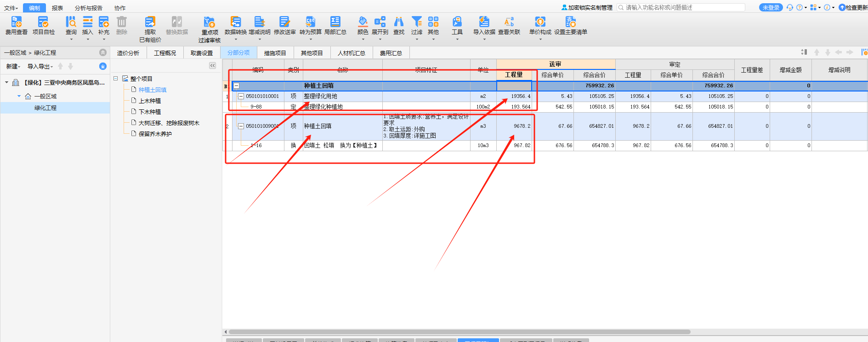Open the 导入导出 import export dropdown
Viewport: 868px width, 342px height.
point(40,67)
